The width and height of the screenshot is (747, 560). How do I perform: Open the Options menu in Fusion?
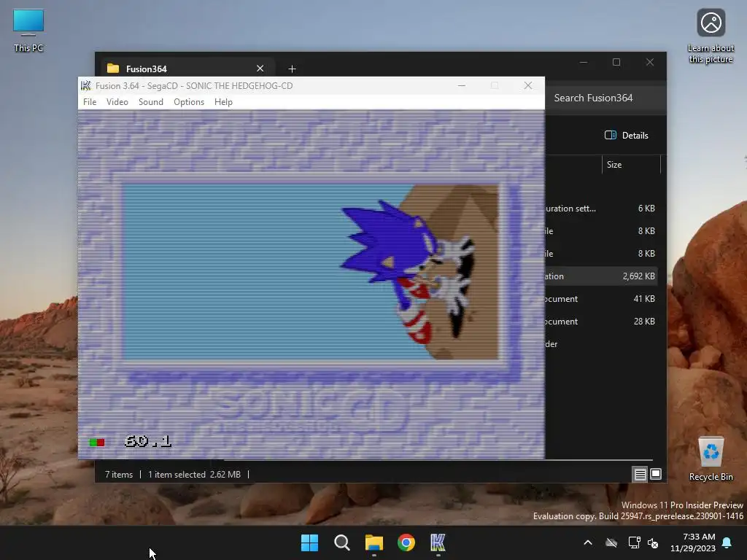pyautogui.click(x=189, y=102)
